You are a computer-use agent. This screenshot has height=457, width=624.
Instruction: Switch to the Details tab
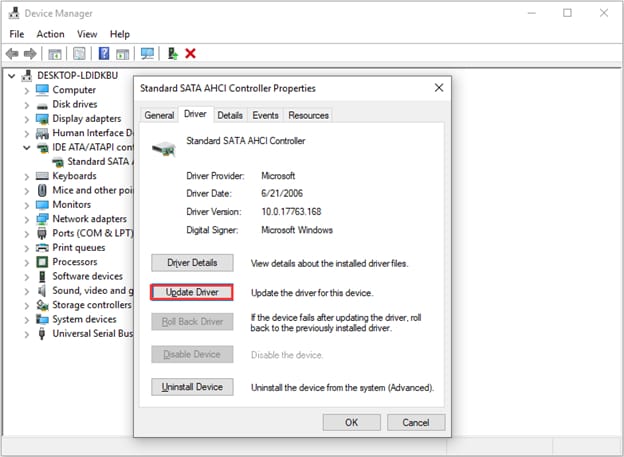pyautogui.click(x=230, y=115)
